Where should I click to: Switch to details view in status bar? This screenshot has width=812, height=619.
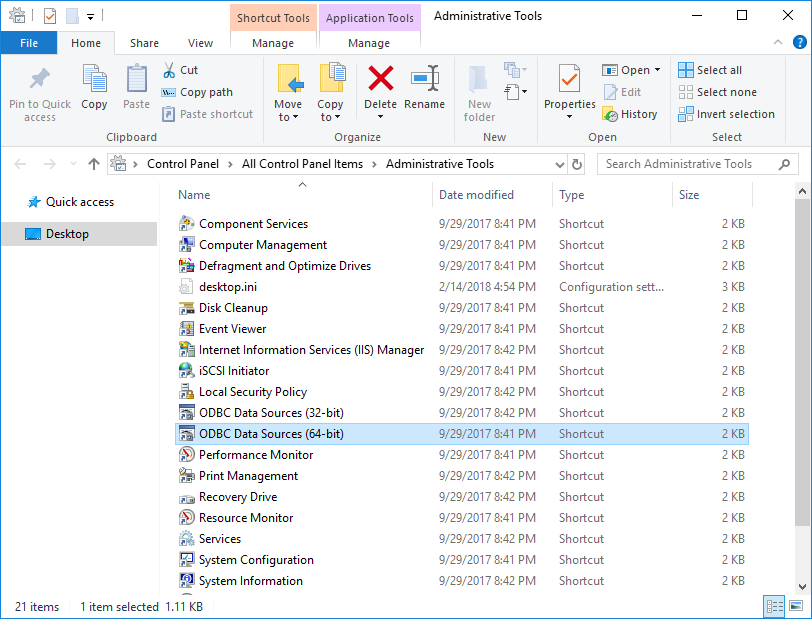coord(774,606)
